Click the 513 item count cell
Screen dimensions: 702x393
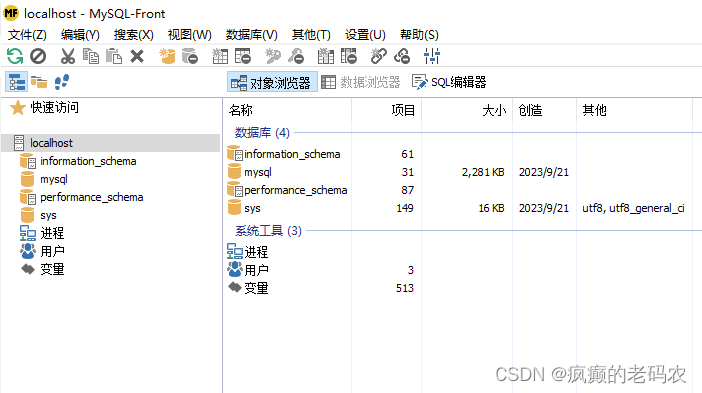point(405,288)
